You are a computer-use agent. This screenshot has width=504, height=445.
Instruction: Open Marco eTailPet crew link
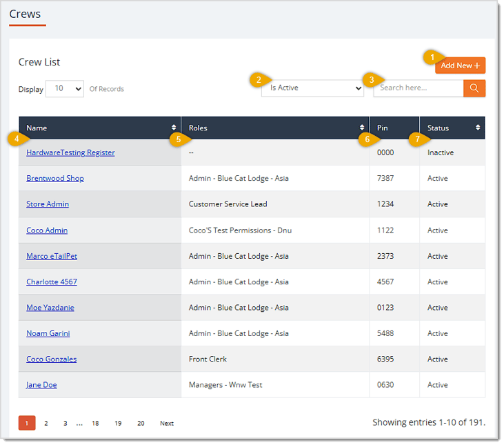tap(52, 256)
